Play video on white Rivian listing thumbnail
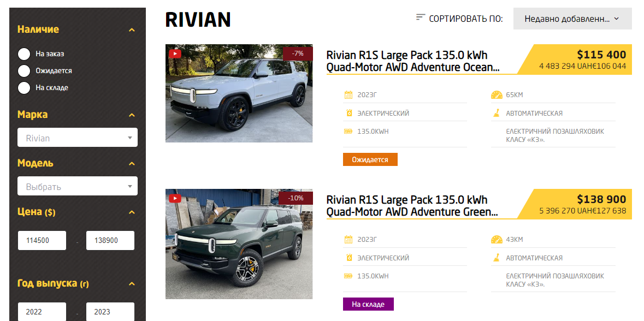Screen dimensions: 644x321 tap(175, 54)
